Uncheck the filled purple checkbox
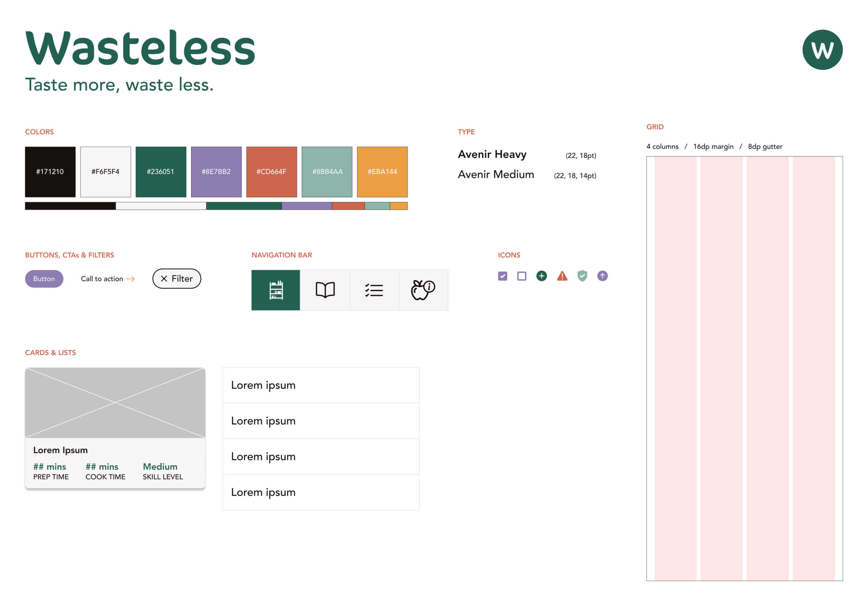The width and height of the screenshot is (868, 606). point(502,276)
